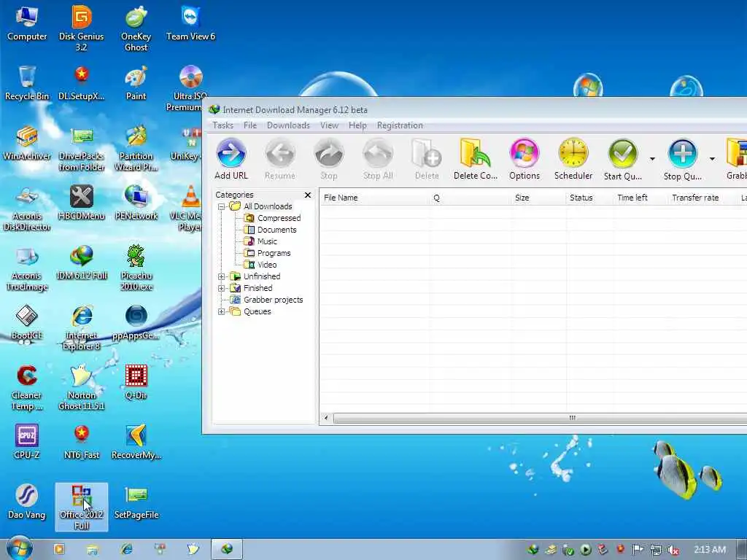Select the SetPageFile desktop icon
This screenshot has height=560, width=747.
[136, 502]
